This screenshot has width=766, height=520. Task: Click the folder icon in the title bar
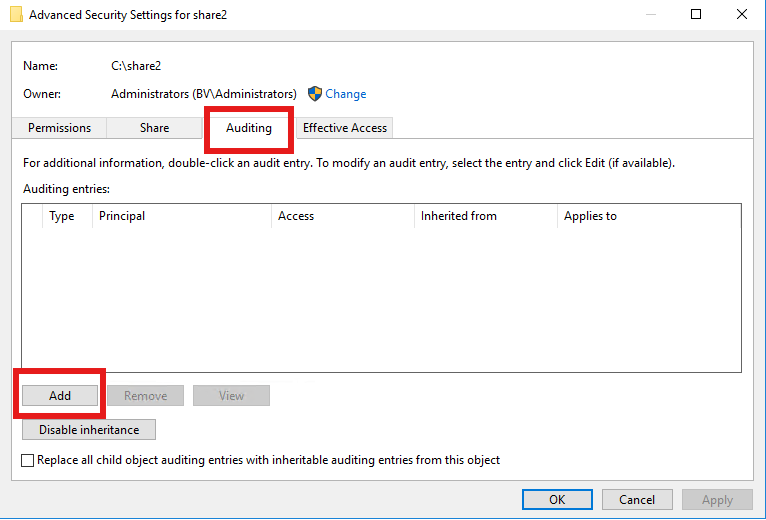16,15
